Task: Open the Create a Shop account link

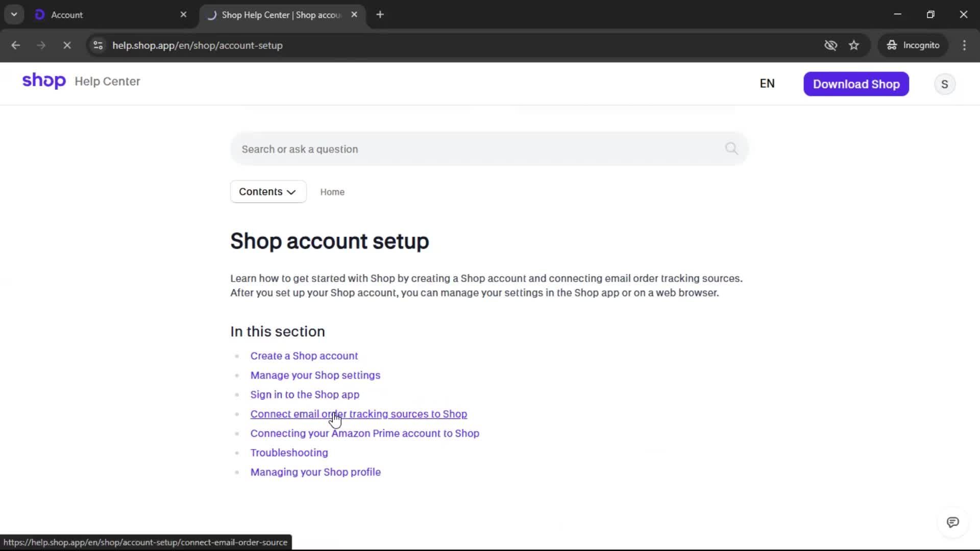Action: tap(304, 356)
